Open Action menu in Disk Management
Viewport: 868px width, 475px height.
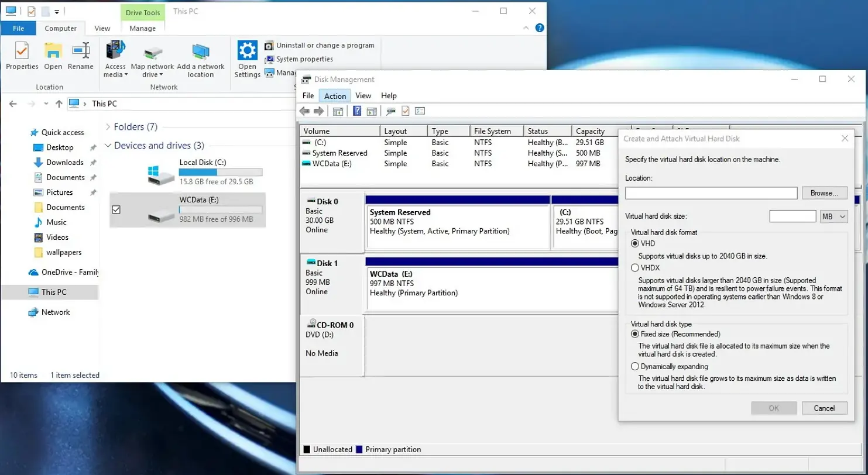point(335,96)
